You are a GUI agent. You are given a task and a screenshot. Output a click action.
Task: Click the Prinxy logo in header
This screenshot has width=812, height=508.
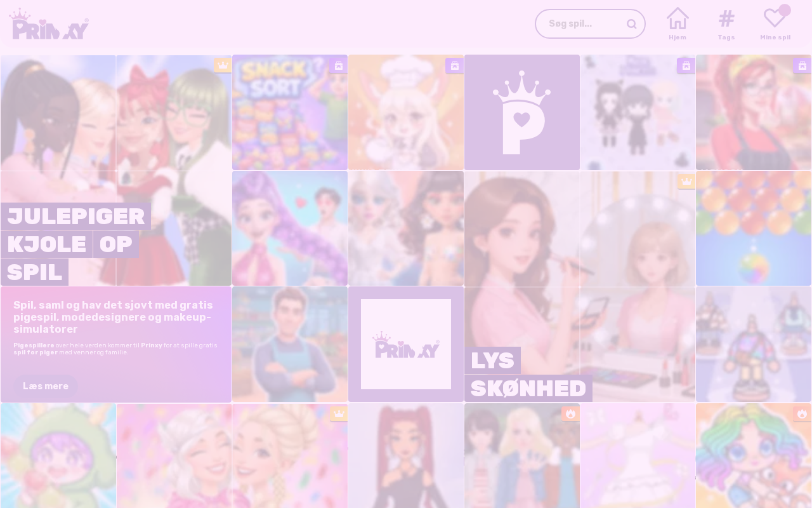(49, 24)
